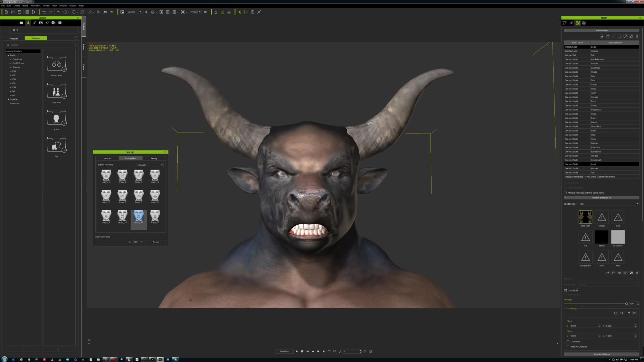Screen dimensions: 644x362
Task: Click the Undo arrow in toolbar
Action: [44, 12]
